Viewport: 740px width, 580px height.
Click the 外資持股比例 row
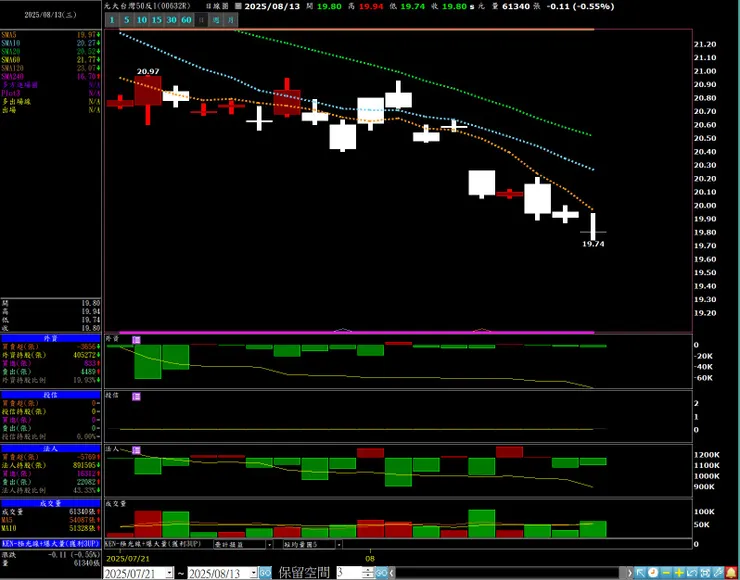[x=50, y=380]
